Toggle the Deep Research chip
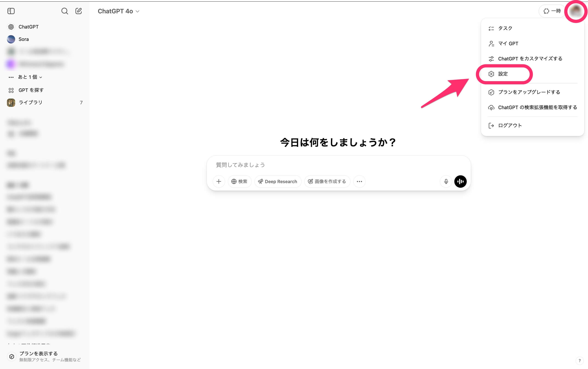Viewport: 588px width, 369px height. (x=278, y=182)
